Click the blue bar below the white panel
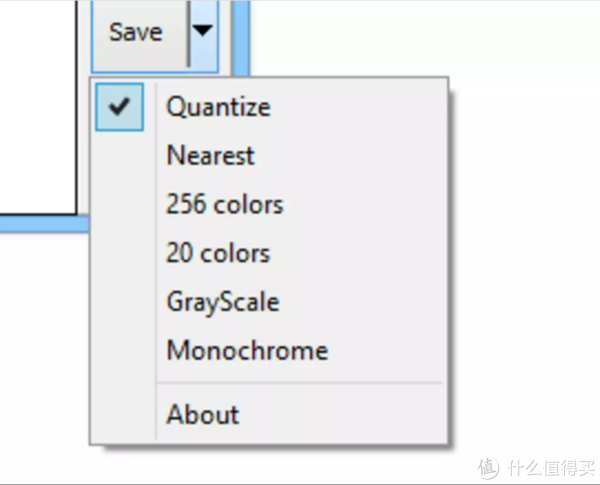 [40, 223]
